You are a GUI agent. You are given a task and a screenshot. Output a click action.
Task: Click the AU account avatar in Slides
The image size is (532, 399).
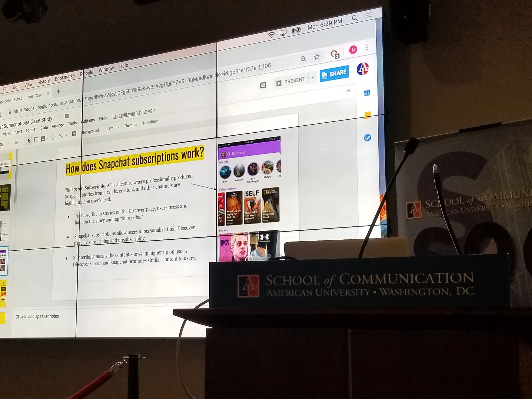(363, 69)
